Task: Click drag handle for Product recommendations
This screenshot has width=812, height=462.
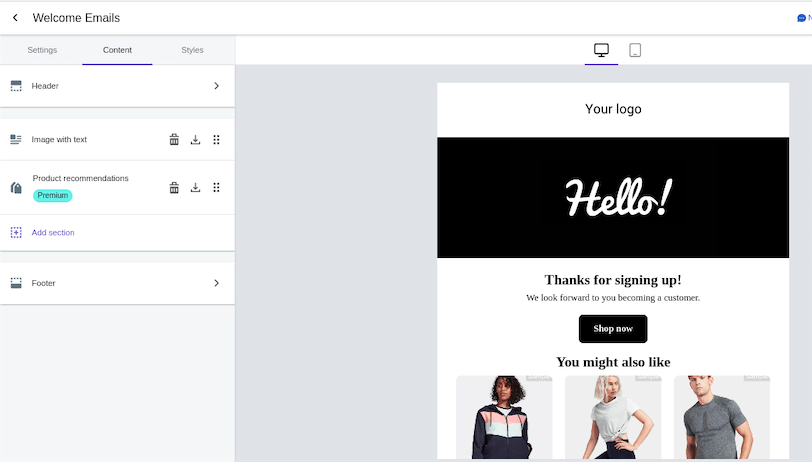Action: [216, 187]
